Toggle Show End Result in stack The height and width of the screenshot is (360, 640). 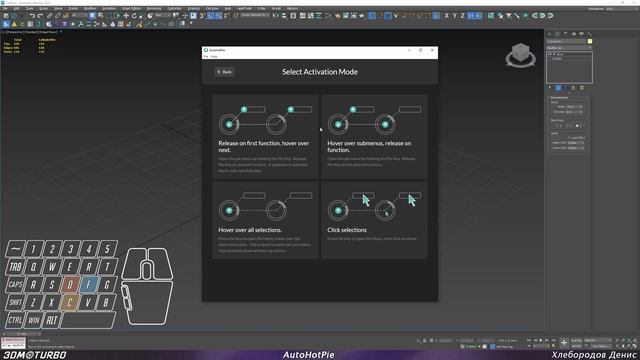(x=558, y=87)
